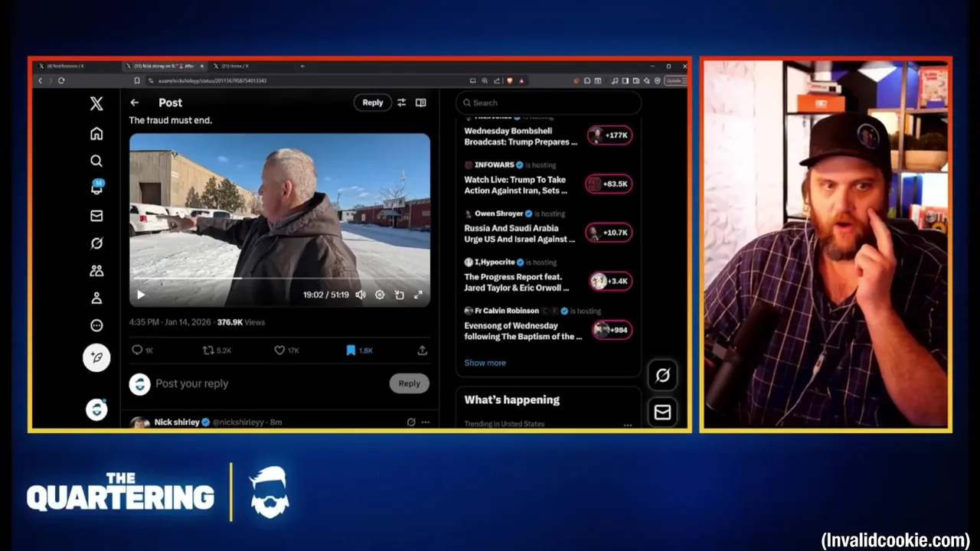Open the browser hamburger menu
The width and height of the screenshot is (980, 551).
684,80
